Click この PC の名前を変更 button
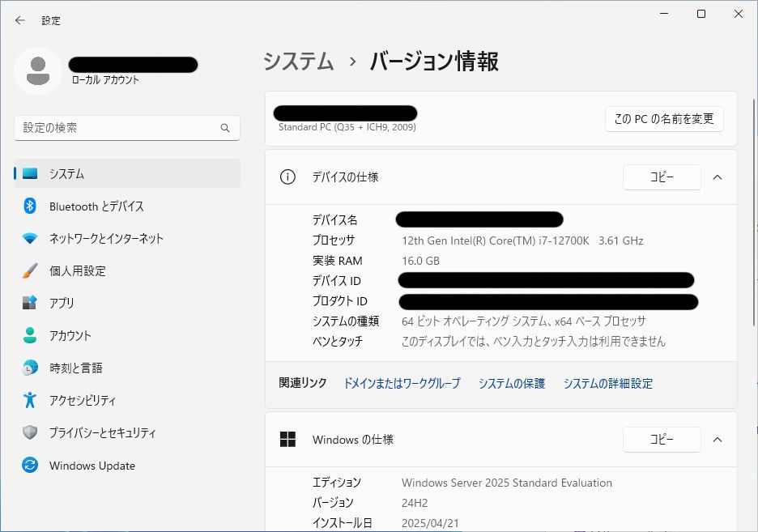Screen dimensions: 758x532 pos(664,119)
